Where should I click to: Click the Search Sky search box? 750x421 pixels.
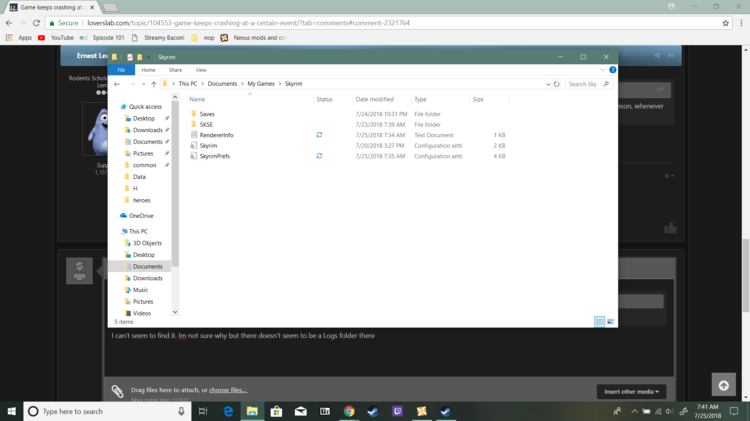[x=588, y=84]
